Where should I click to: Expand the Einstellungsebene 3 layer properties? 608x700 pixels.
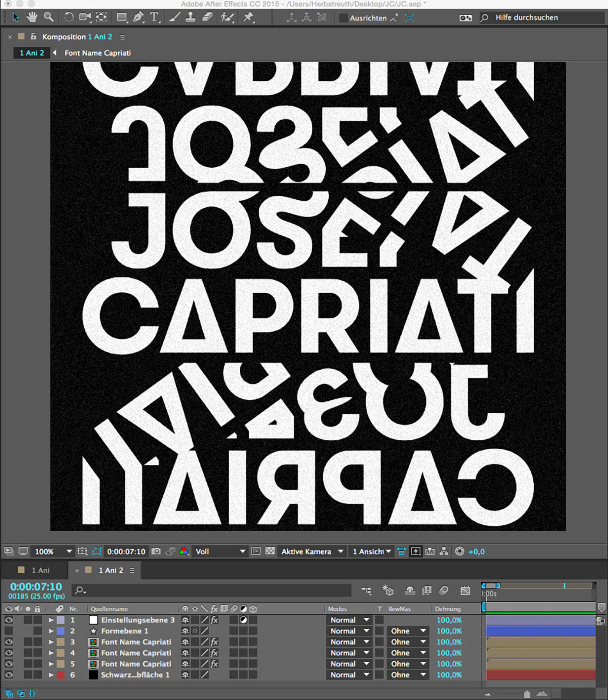51,620
